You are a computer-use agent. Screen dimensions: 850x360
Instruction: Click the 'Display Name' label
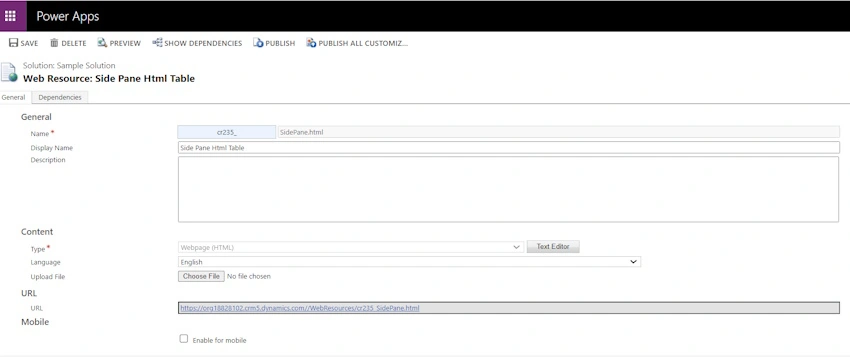click(x=51, y=148)
